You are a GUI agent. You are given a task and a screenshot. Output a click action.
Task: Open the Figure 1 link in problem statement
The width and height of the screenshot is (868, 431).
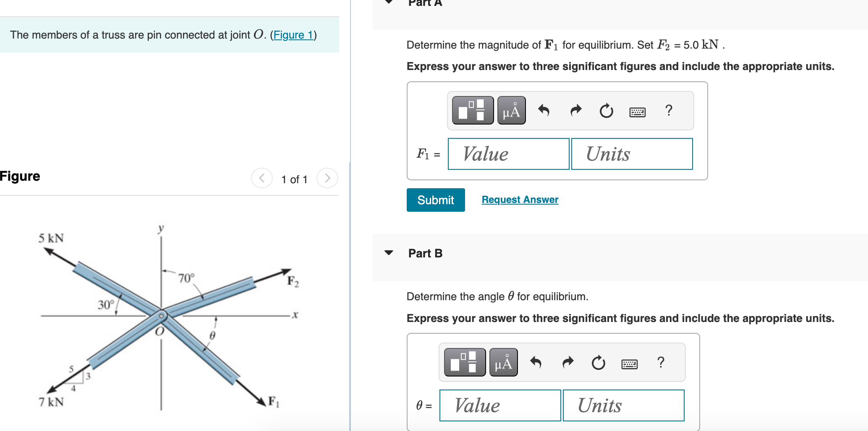coord(293,35)
